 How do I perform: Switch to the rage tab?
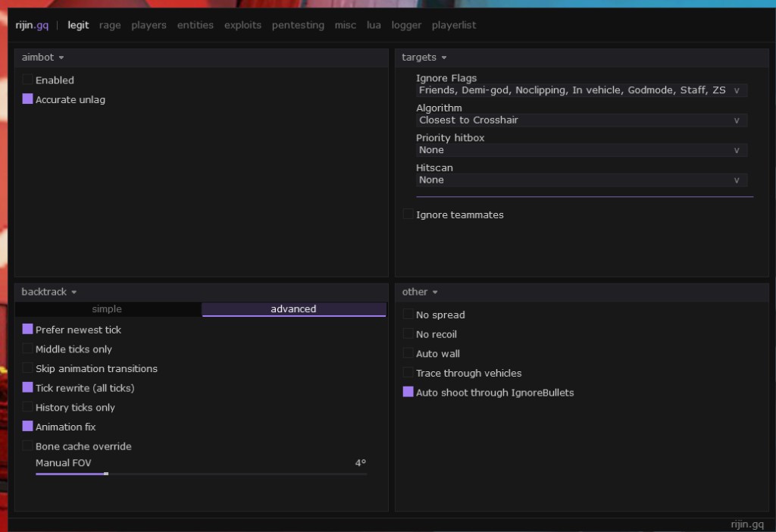point(110,25)
